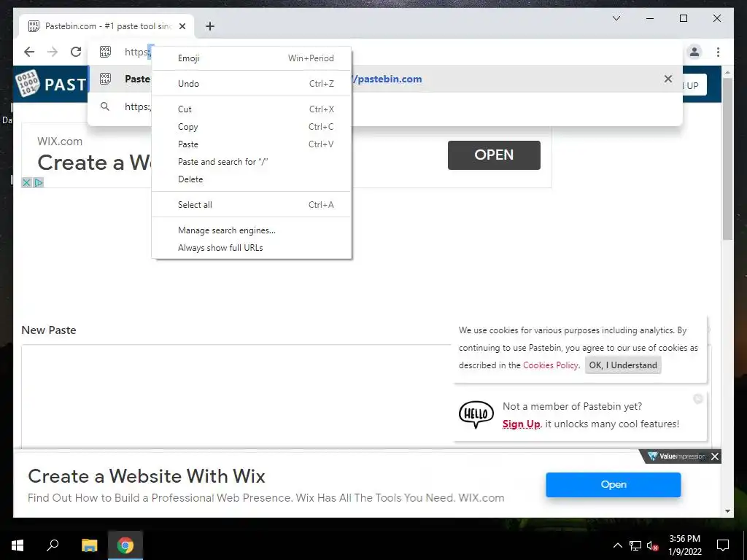Open the Cookies Policy link
The height and width of the screenshot is (560, 747).
(551, 365)
